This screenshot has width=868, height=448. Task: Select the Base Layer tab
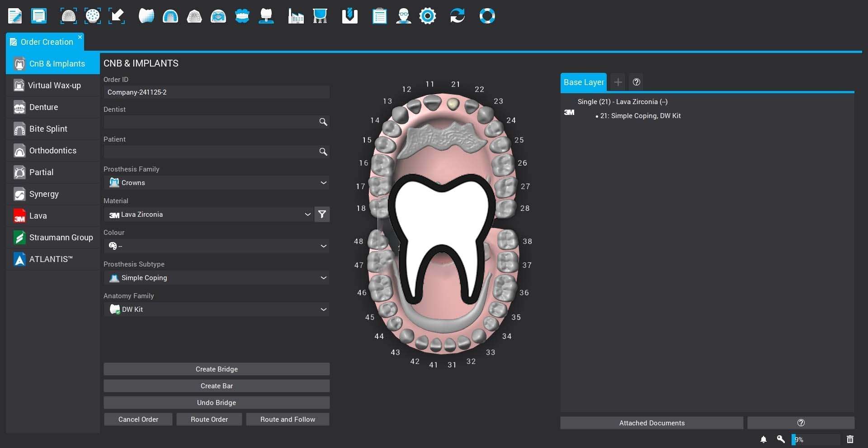point(583,82)
